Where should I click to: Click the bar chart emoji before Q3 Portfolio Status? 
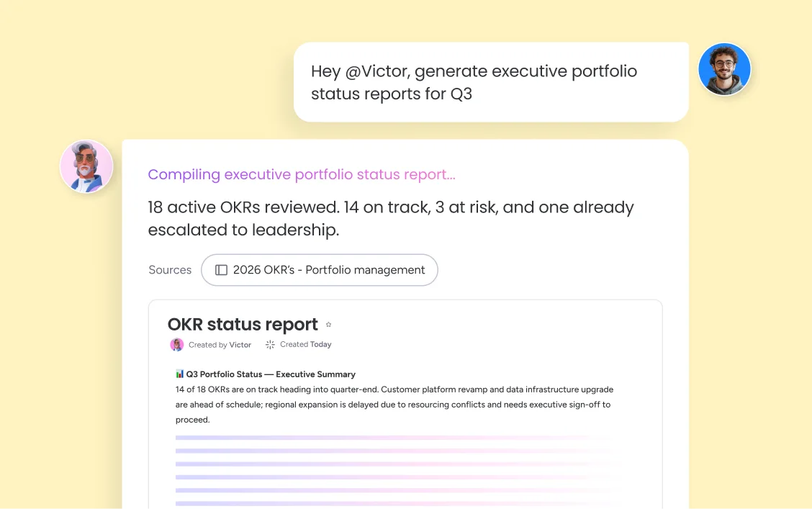(x=180, y=374)
